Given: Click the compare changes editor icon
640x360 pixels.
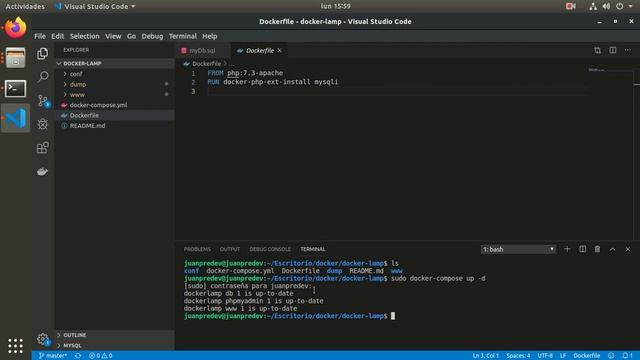Looking at the screenshot, I should (x=597, y=50).
